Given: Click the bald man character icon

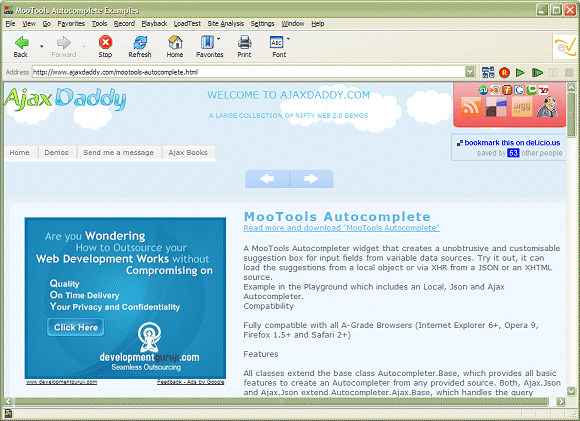Looking at the screenshot, I should (548, 107).
